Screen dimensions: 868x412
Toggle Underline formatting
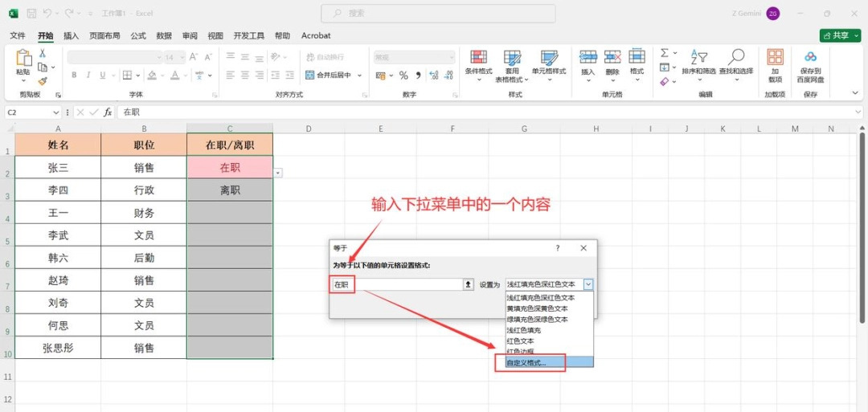pos(104,75)
